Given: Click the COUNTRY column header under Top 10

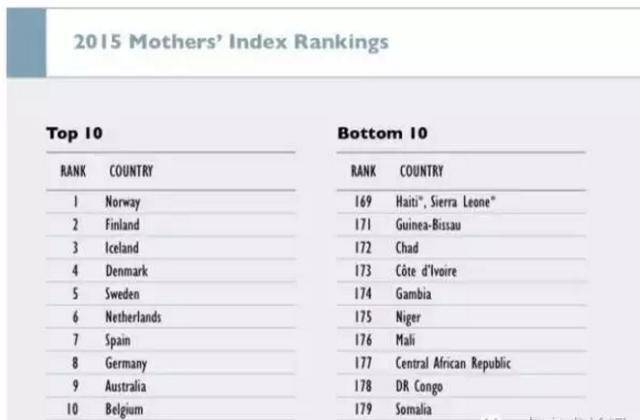Looking at the screenshot, I should tap(131, 171).
